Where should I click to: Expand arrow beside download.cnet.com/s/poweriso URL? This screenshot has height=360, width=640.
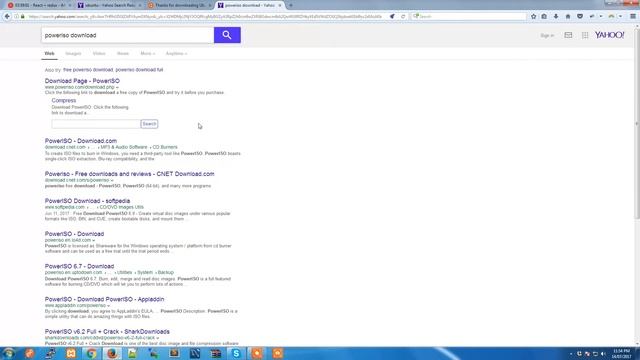(x=112, y=180)
